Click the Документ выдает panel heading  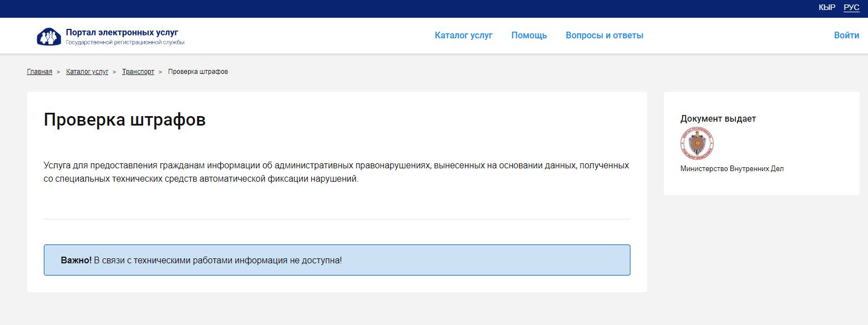point(718,118)
